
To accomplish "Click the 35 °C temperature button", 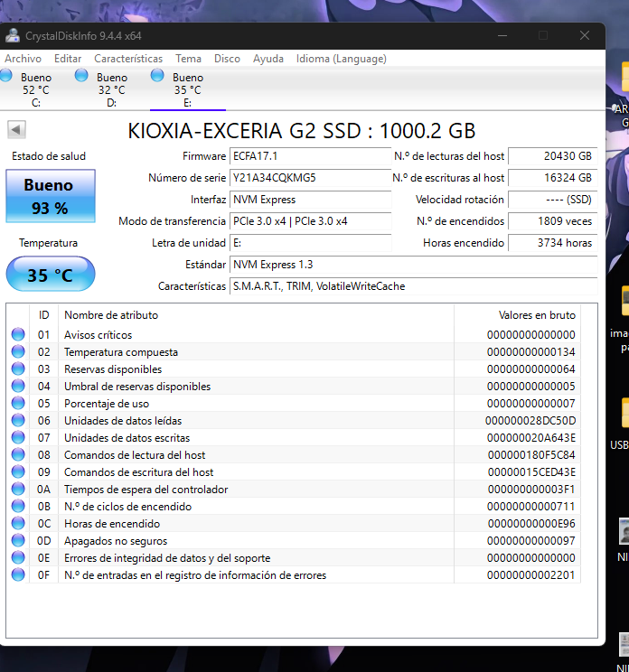I will coord(51,275).
